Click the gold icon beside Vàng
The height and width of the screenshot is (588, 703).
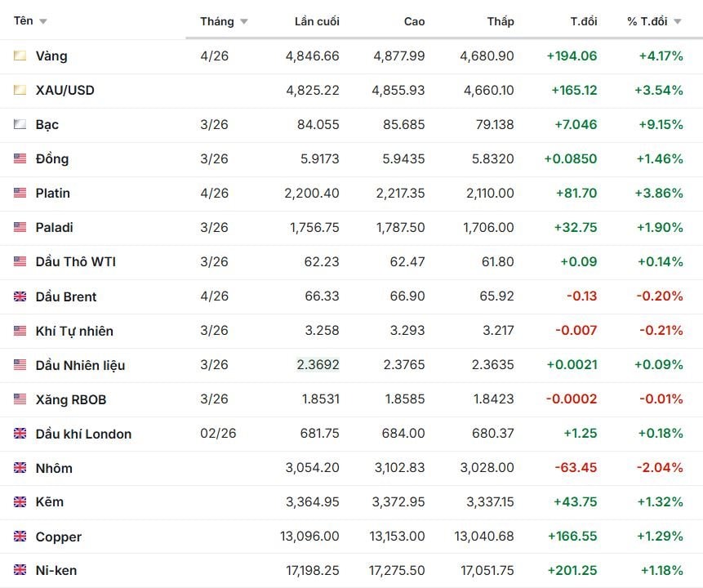tap(20, 56)
